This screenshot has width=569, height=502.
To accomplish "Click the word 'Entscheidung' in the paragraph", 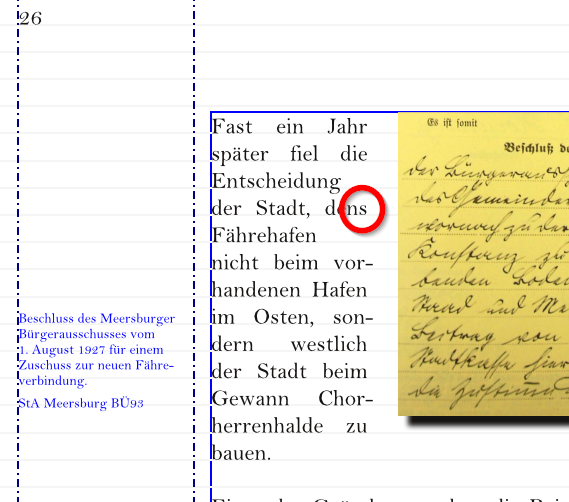I will pos(277,182).
